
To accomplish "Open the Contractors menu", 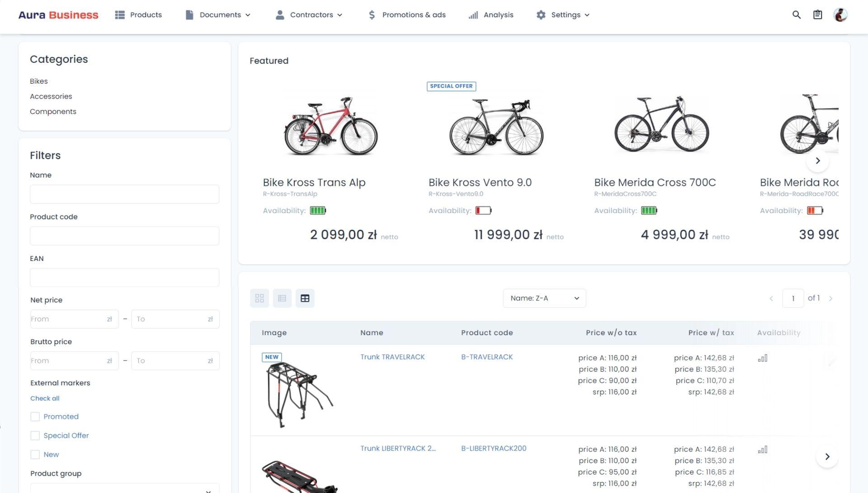I will coord(309,15).
